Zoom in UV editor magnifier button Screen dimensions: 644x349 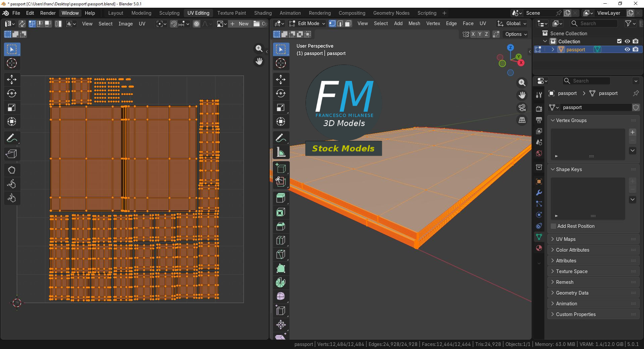click(259, 49)
